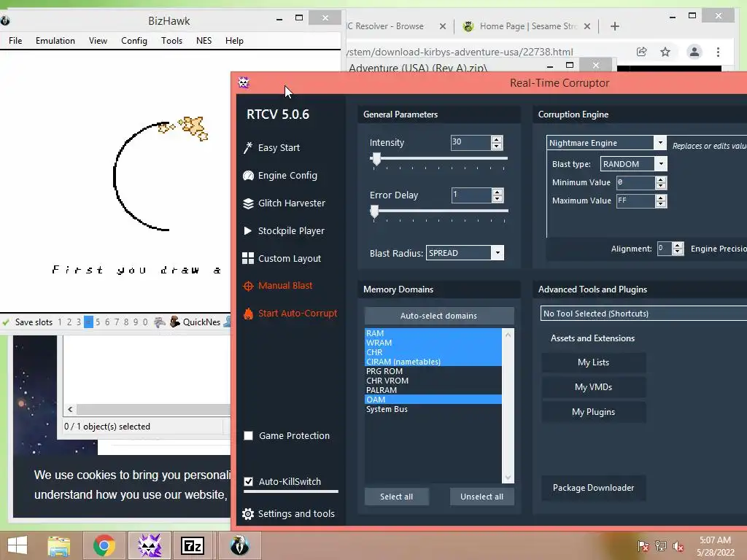Open Easy Start wand icon

pyautogui.click(x=248, y=147)
